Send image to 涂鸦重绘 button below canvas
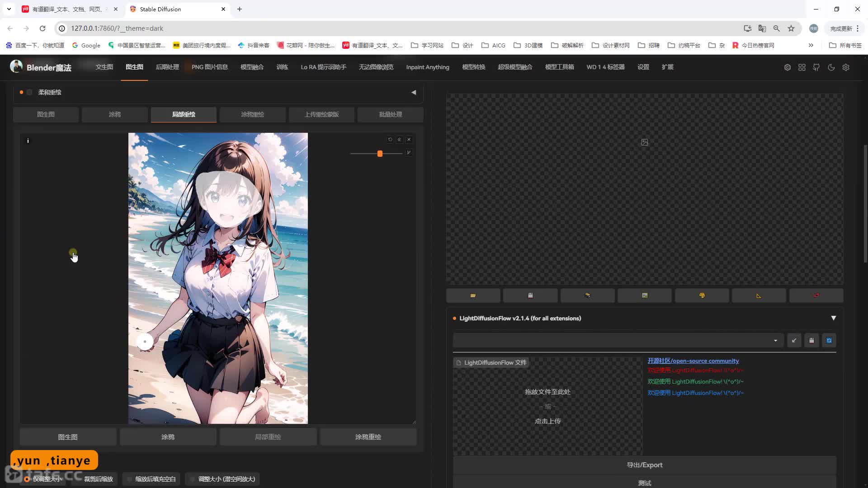The image size is (868, 488). tap(368, 437)
